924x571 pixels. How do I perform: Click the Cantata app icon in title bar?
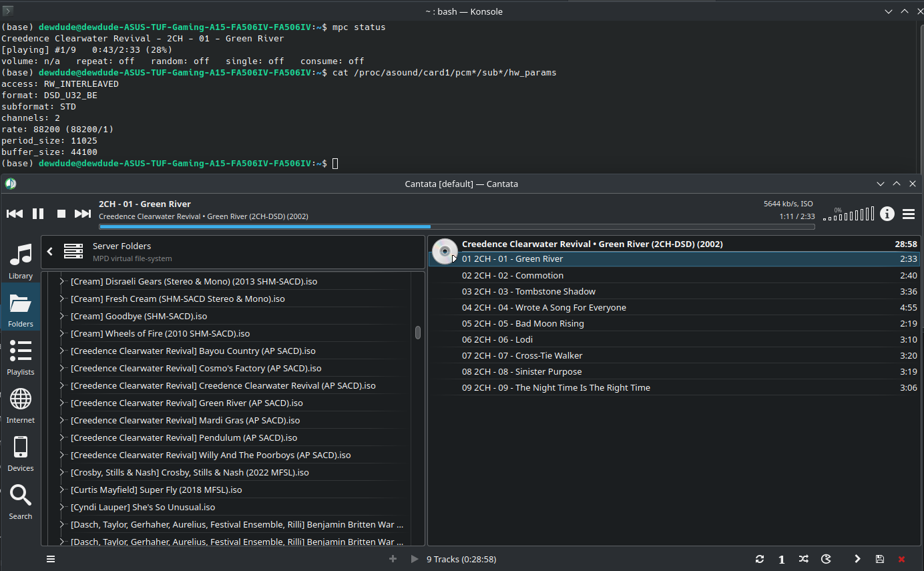click(10, 184)
